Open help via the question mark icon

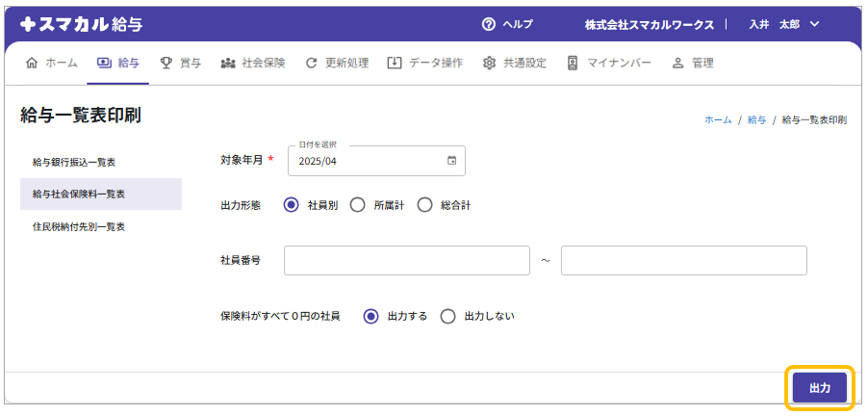click(489, 24)
